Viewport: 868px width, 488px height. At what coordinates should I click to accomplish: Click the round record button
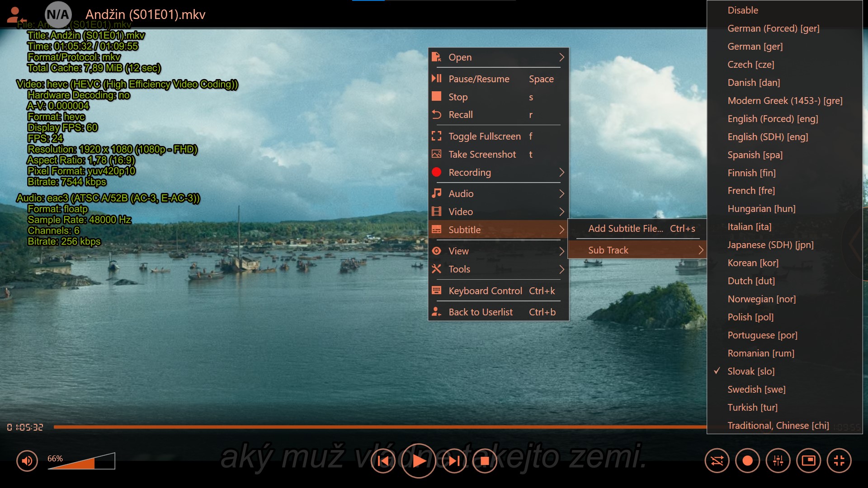click(x=748, y=461)
